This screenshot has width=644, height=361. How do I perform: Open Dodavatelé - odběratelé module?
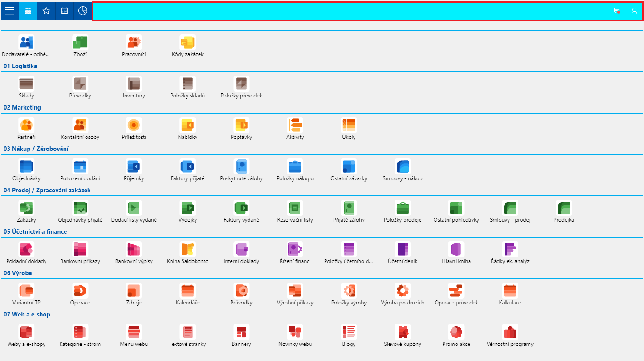(26, 42)
